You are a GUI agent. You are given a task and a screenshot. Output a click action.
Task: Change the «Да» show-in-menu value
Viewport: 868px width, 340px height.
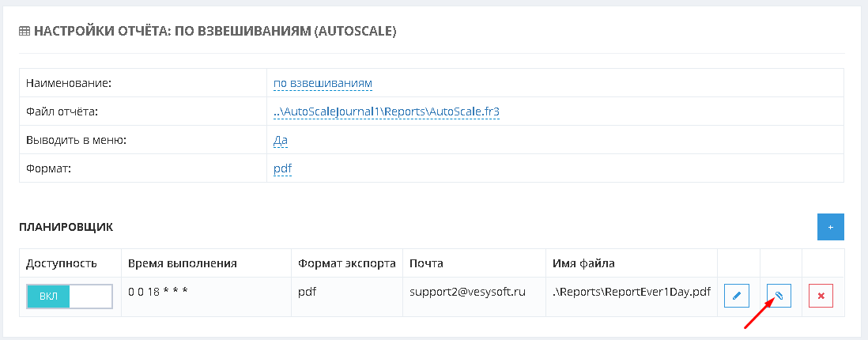coord(281,141)
